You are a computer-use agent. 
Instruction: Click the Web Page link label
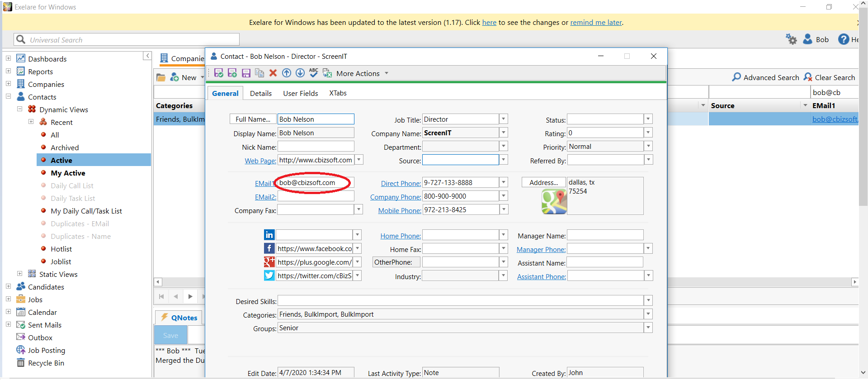click(260, 161)
